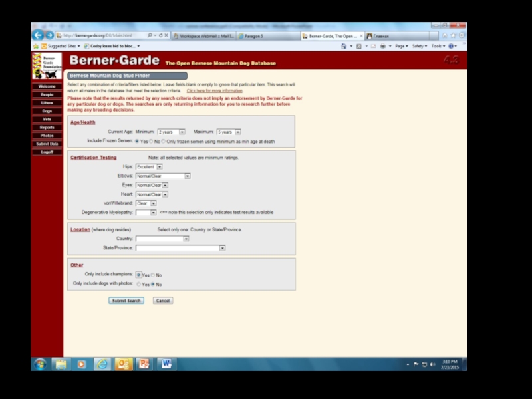Image resolution: width=532 pixels, height=399 pixels.
Task: Select Yes for Only include champions
Action: point(139,275)
